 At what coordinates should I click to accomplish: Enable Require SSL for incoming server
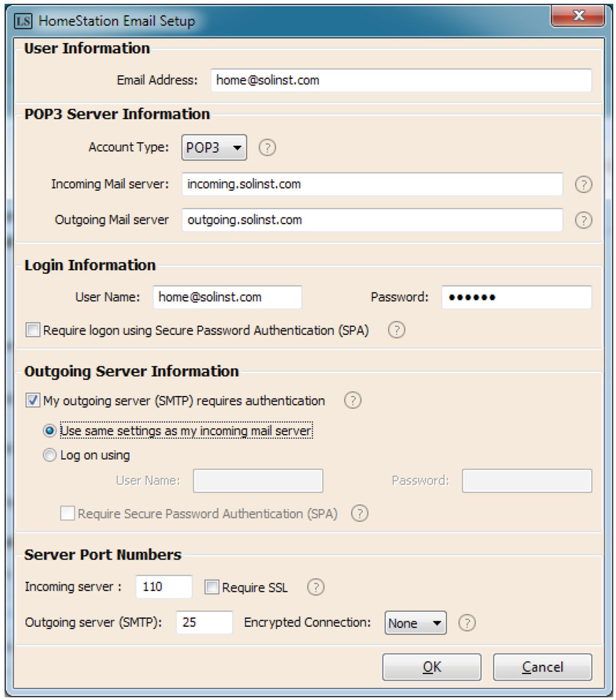[211, 587]
